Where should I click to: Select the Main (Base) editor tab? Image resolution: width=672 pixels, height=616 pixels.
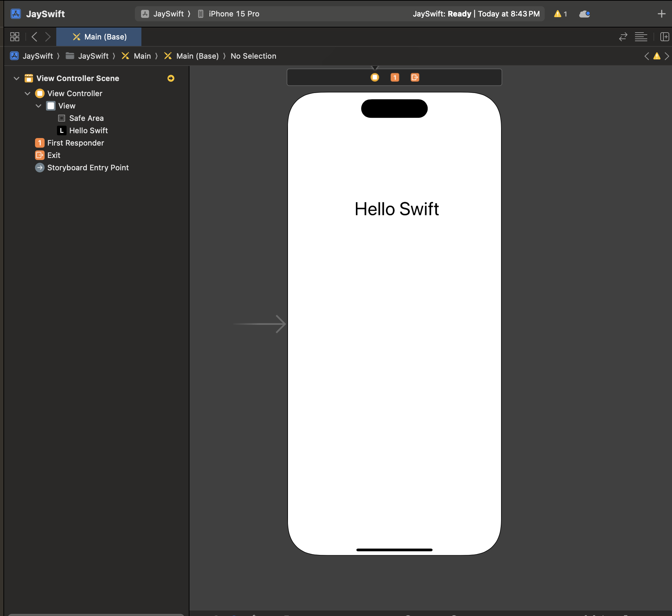[99, 37]
